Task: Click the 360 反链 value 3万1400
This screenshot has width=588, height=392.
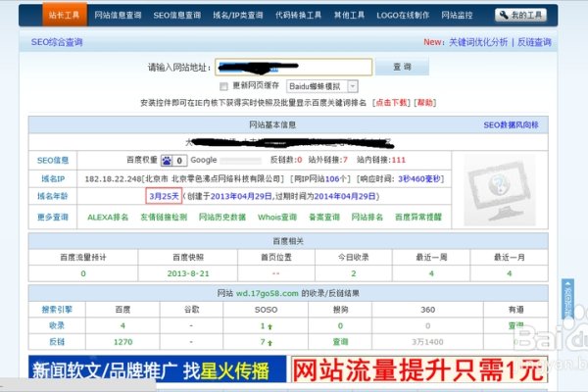Action: point(427,342)
